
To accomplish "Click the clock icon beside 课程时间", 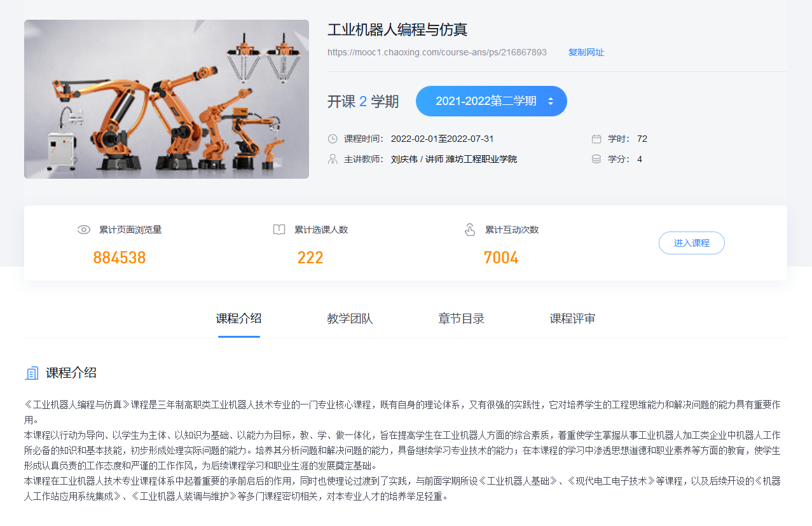I will [x=333, y=139].
